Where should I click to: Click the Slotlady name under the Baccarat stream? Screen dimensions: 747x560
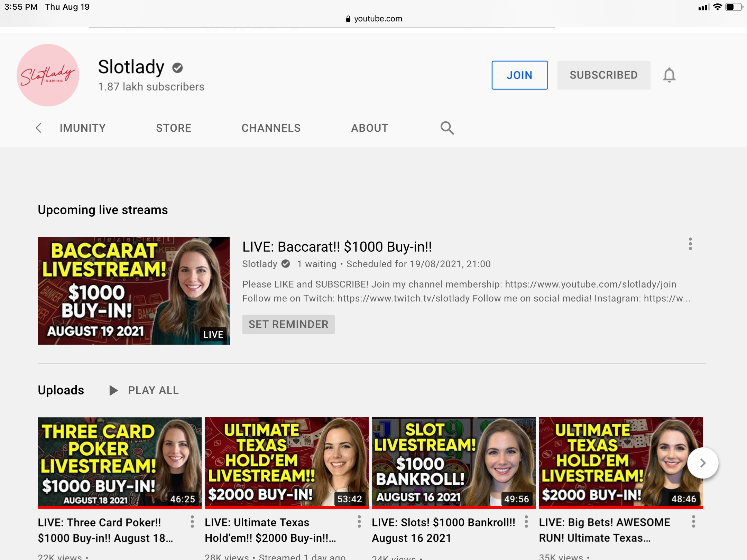click(x=260, y=264)
